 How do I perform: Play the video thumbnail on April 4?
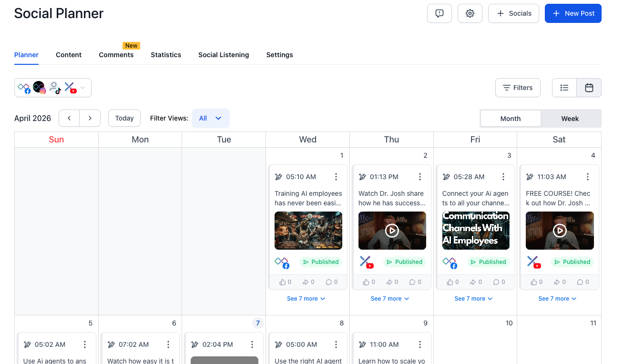560,231
